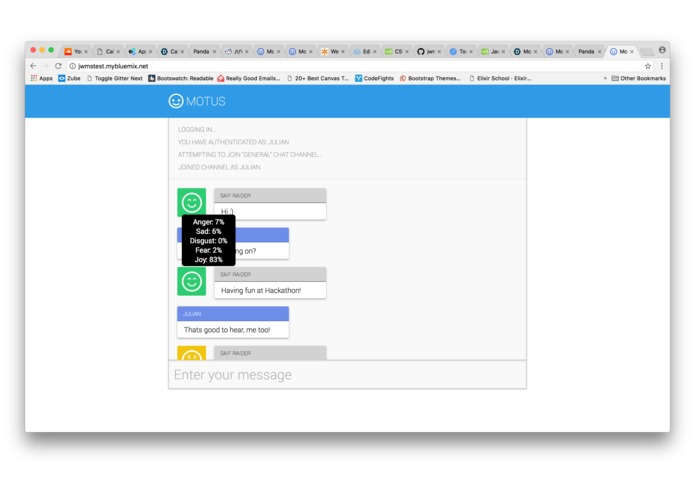Click the SAIF RAIDER header above "Having fun"
The height and width of the screenshot is (494, 695).
[x=270, y=274]
